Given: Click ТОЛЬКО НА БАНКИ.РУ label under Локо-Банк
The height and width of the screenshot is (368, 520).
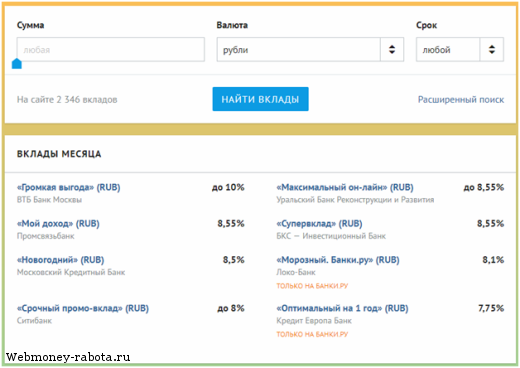Looking at the screenshot, I should coord(312,286).
